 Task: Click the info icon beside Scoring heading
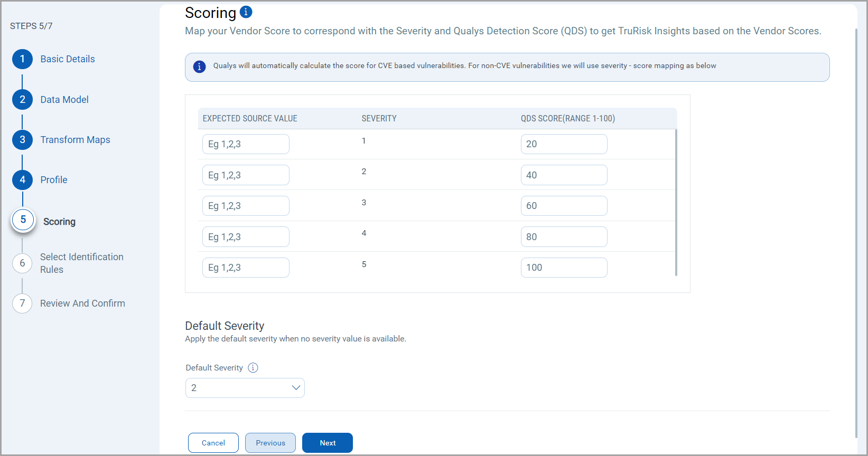coord(246,12)
